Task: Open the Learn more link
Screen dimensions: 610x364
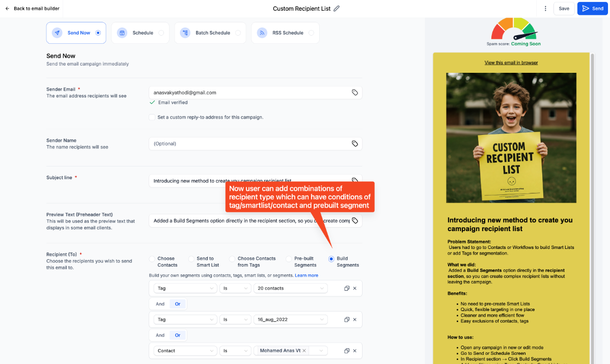Action: (x=306, y=275)
